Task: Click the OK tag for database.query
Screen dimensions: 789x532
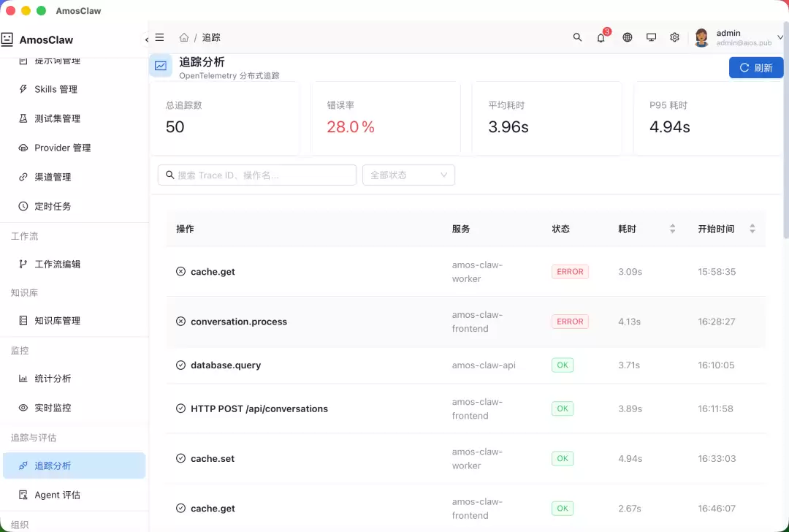Action: 563,365
